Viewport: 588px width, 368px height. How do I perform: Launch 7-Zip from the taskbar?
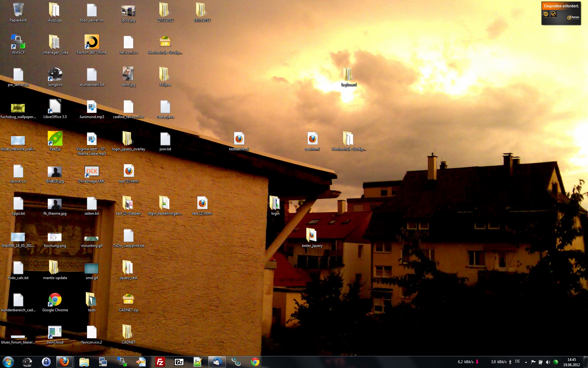[x=179, y=362]
